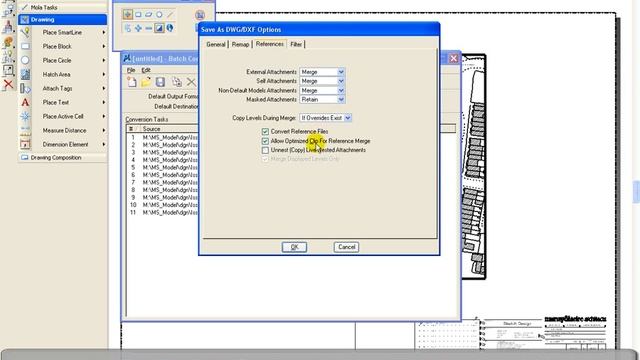Click the subtract mode minus icon

(149, 28)
